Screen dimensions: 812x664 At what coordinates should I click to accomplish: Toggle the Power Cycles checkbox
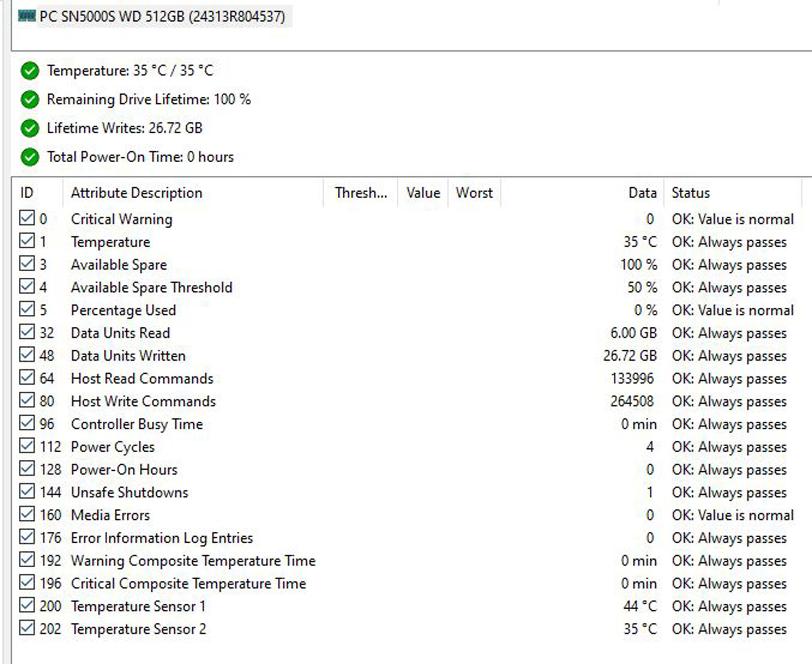27,447
